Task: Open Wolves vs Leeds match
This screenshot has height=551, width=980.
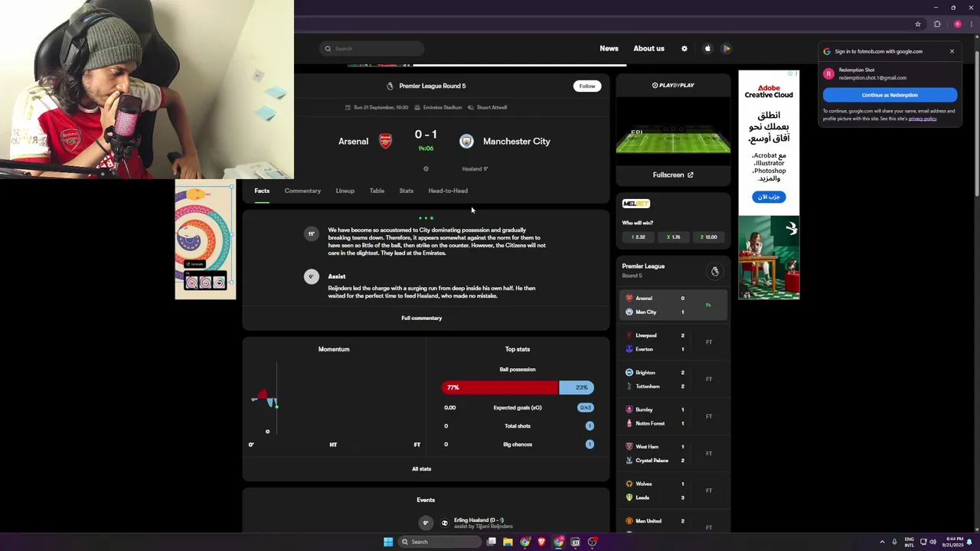Action: pyautogui.click(x=673, y=491)
